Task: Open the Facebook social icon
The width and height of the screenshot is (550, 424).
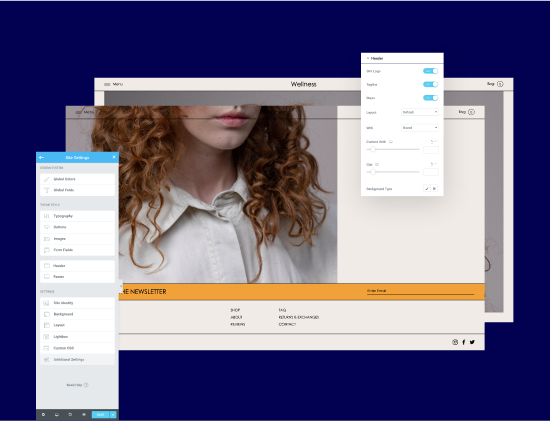Action: pos(463,342)
